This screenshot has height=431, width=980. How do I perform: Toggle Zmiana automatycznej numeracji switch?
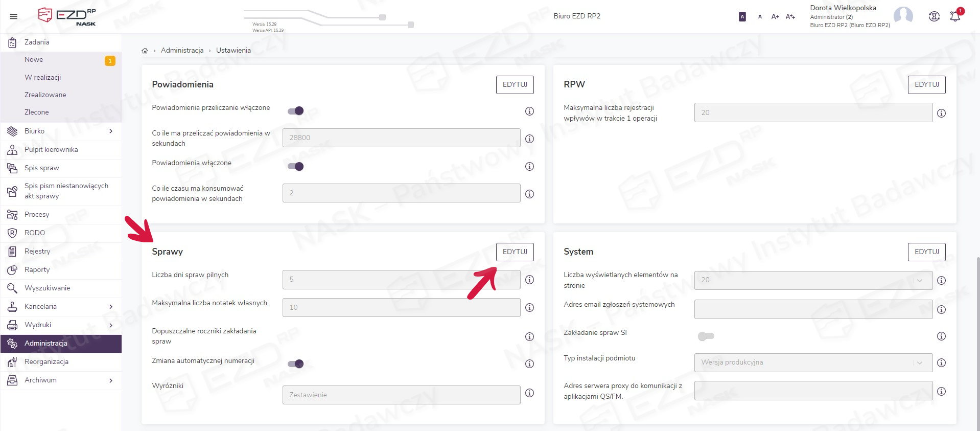(x=295, y=364)
